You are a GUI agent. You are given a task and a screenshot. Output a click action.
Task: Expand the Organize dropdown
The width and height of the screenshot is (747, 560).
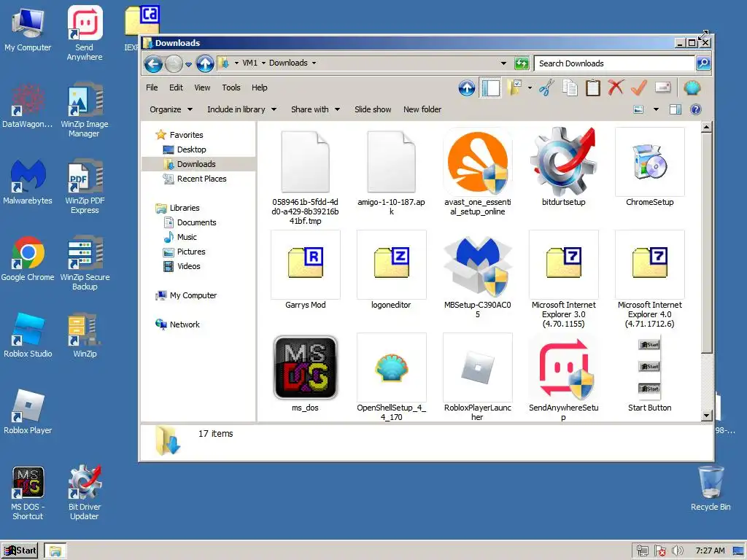coord(171,109)
